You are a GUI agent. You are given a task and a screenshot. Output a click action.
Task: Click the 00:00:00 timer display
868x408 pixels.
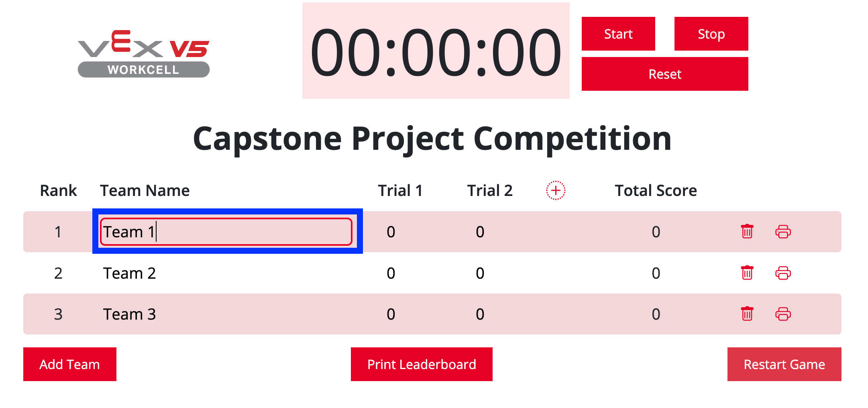435,50
